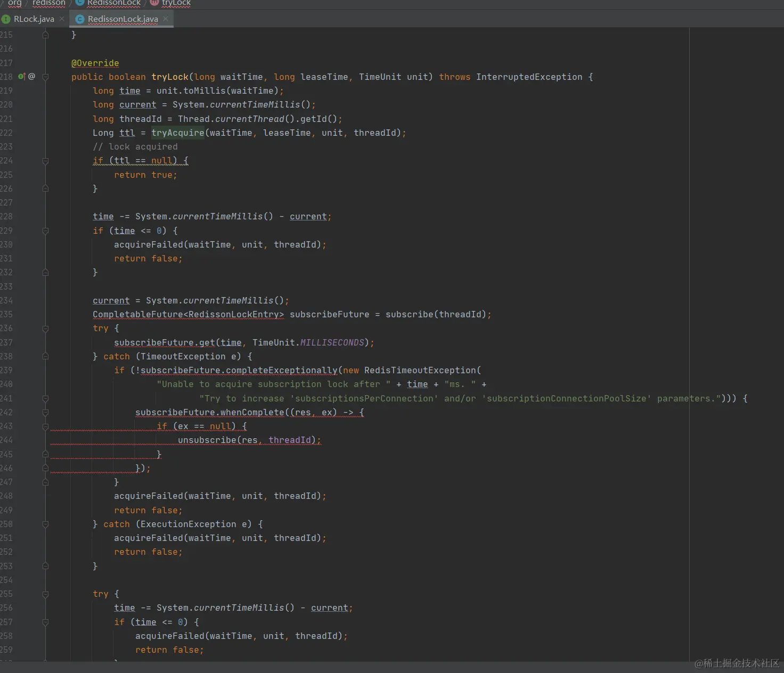
Task: Click the interface icon on RLock.java tab
Action: click(x=6, y=19)
